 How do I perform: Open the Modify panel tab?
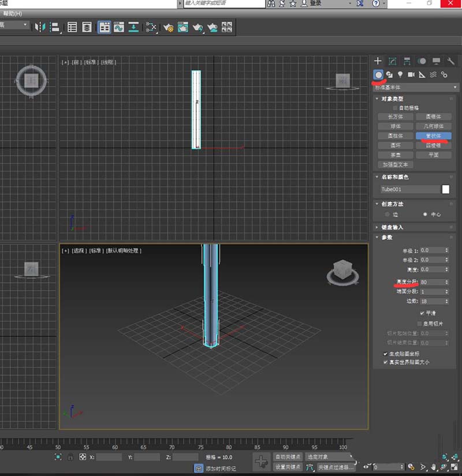[392, 61]
